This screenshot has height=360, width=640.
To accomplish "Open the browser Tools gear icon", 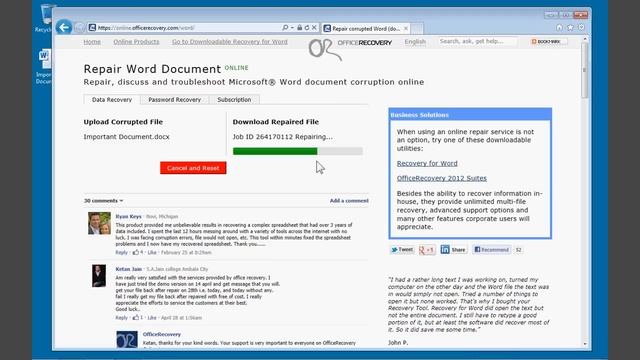I will [x=581, y=27].
